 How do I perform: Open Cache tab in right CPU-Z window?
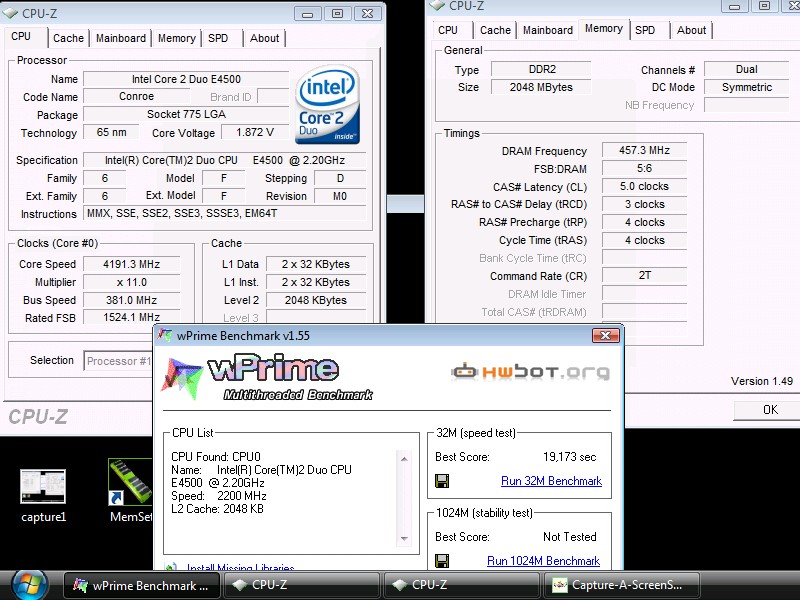click(x=495, y=30)
